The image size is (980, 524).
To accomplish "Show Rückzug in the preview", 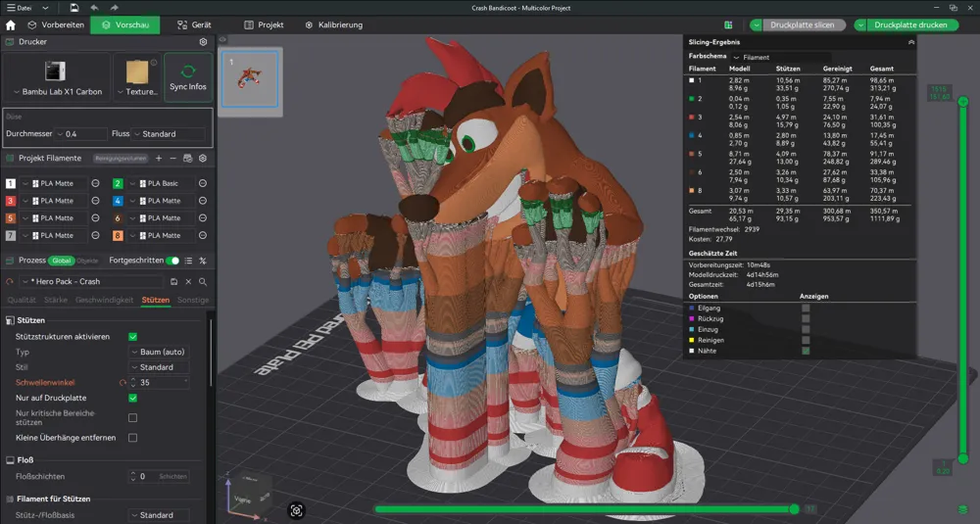I will point(806,318).
